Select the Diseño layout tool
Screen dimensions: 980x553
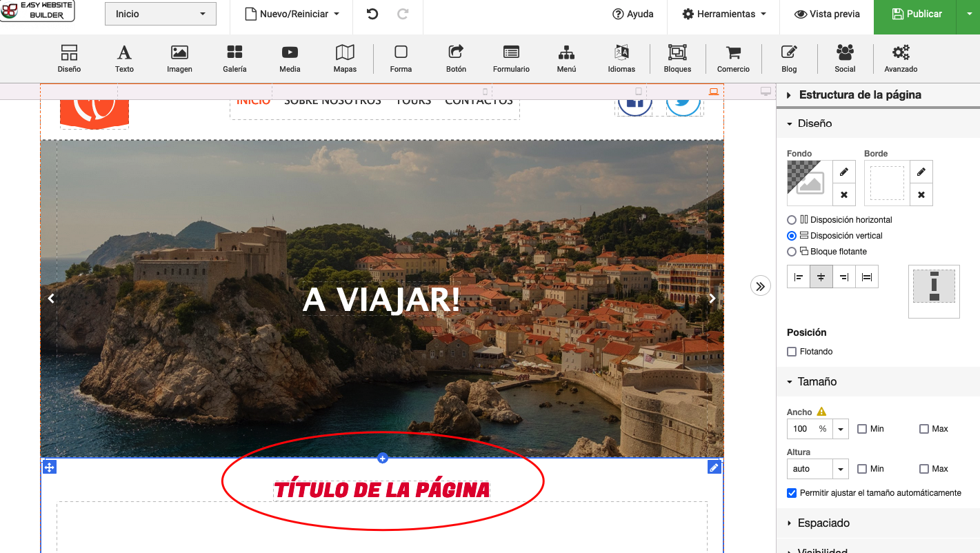coord(69,59)
